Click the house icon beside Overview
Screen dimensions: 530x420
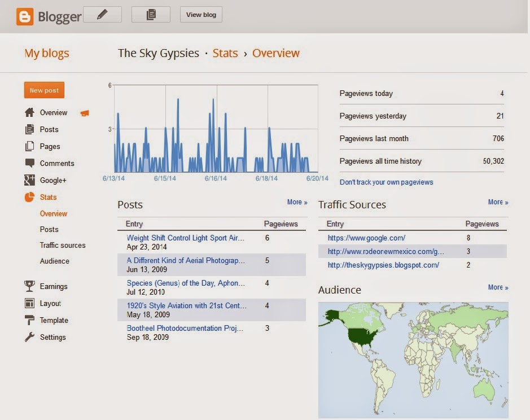(29, 112)
